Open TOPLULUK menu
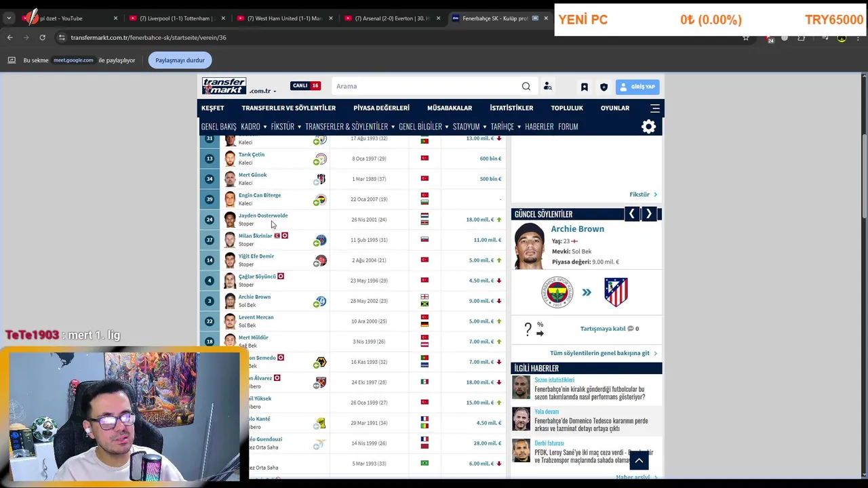Image resolution: width=868 pixels, height=488 pixels. pos(567,108)
